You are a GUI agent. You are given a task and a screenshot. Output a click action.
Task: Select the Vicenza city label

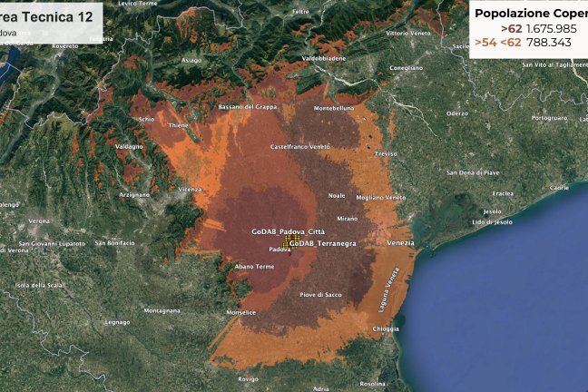190,189
